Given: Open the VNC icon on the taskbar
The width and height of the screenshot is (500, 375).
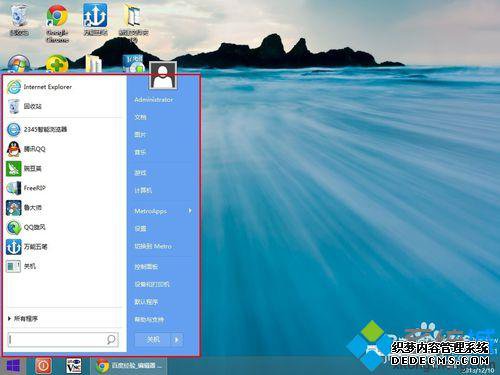Looking at the screenshot, I should (x=74, y=366).
